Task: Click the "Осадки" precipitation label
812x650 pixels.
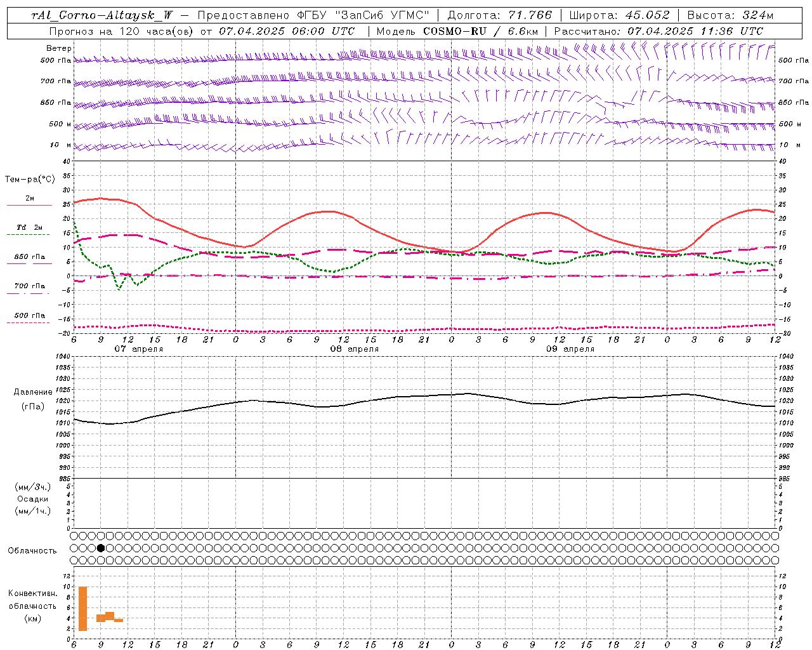Action: [33, 499]
